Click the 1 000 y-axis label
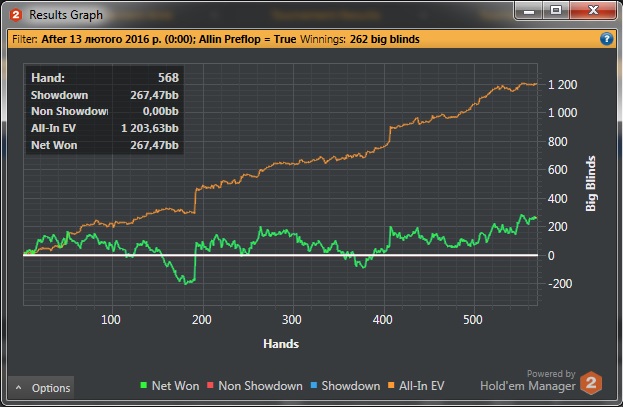This screenshot has height=408, width=623. coord(562,113)
